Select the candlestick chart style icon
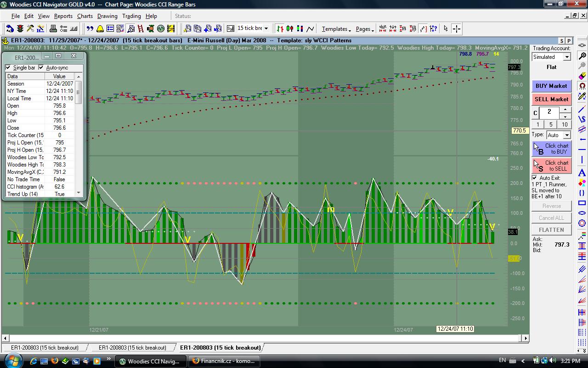This screenshot has width=588, height=368. 289,29
